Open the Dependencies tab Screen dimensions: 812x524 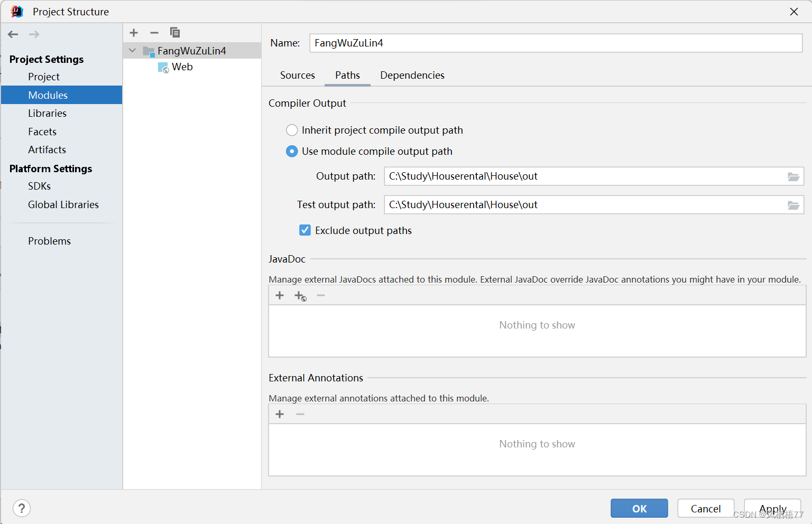(x=412, y=75)
